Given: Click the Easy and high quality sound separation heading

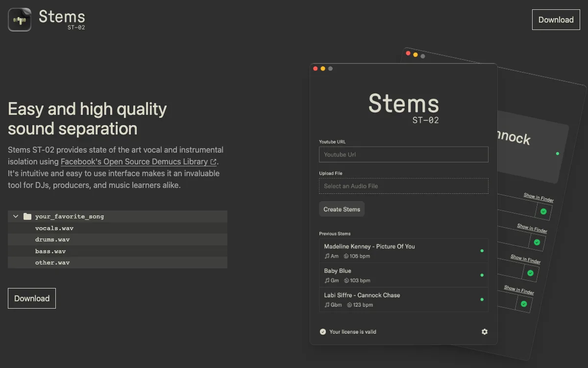Looking at the screenshot, I should [87, 118].
